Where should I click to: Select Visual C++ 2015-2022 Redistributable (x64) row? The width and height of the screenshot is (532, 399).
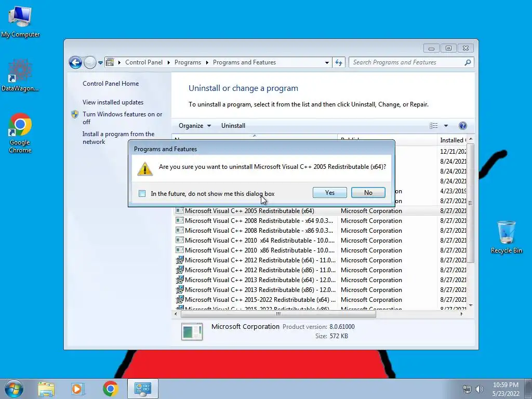(320, 299)
